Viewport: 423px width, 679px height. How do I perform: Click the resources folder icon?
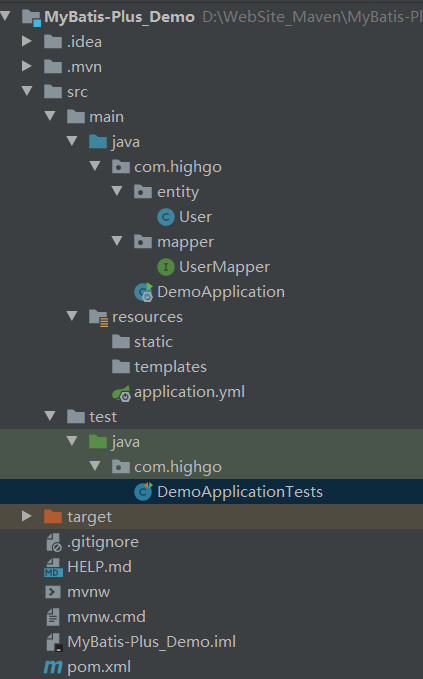click(99, 317)
